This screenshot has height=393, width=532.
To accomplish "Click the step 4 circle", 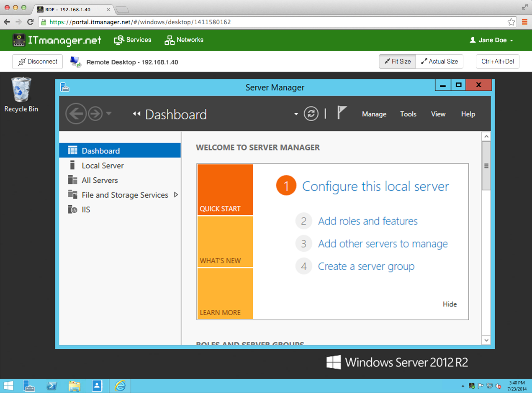I will click(304, 266).
